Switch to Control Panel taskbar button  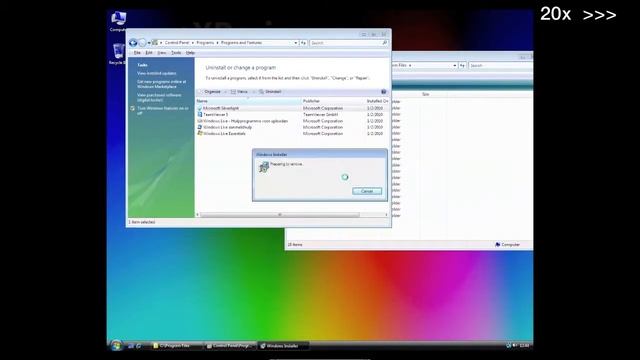[230, 346]
